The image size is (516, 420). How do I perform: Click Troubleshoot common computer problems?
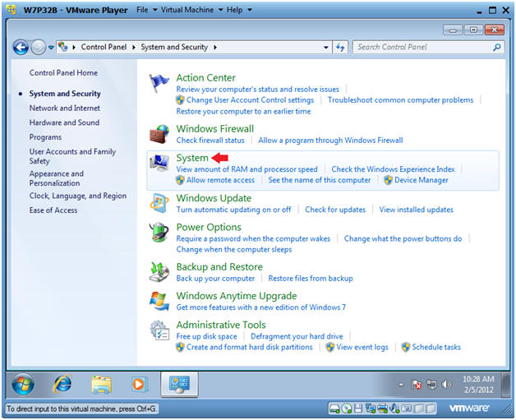coord(400,99)
